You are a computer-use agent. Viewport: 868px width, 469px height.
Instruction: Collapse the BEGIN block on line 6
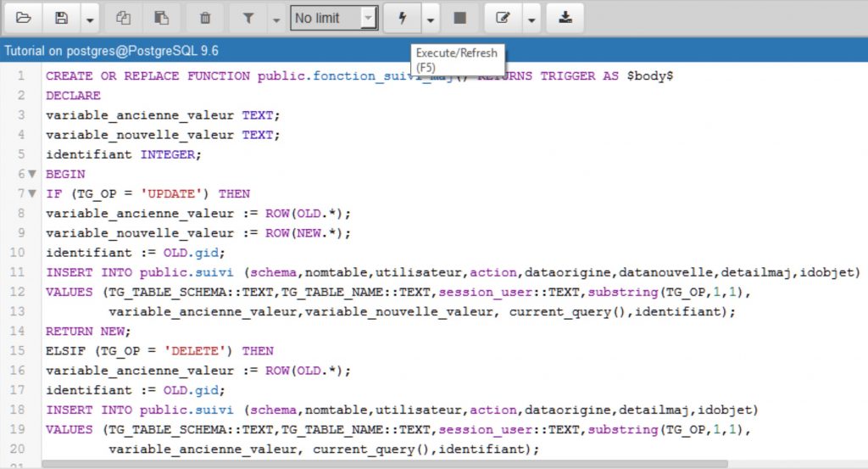[32, 174]
